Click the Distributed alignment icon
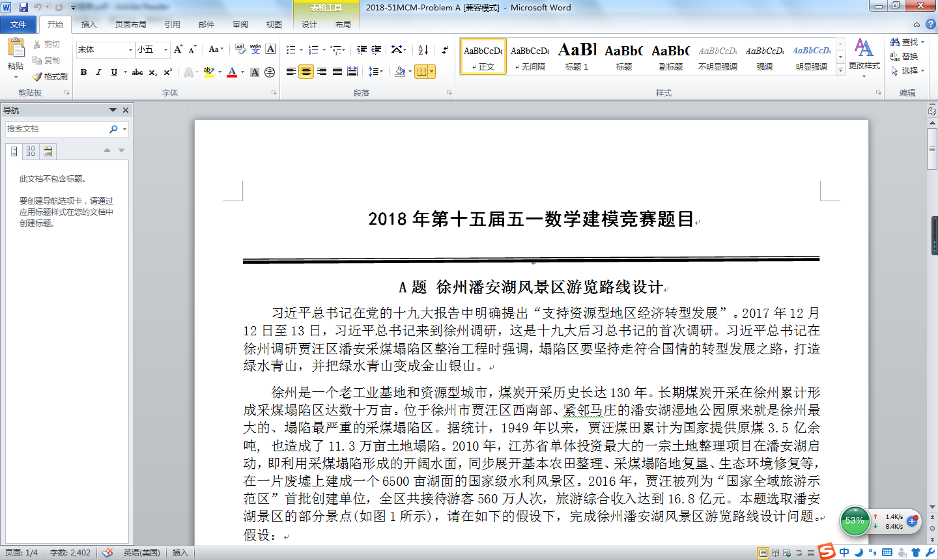 coord(352,72)
